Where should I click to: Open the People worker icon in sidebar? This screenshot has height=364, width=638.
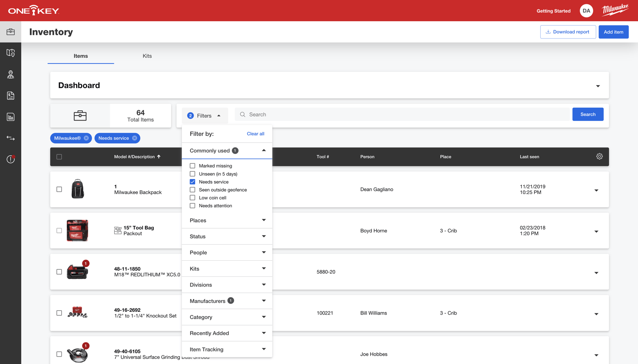pos(11,74)
